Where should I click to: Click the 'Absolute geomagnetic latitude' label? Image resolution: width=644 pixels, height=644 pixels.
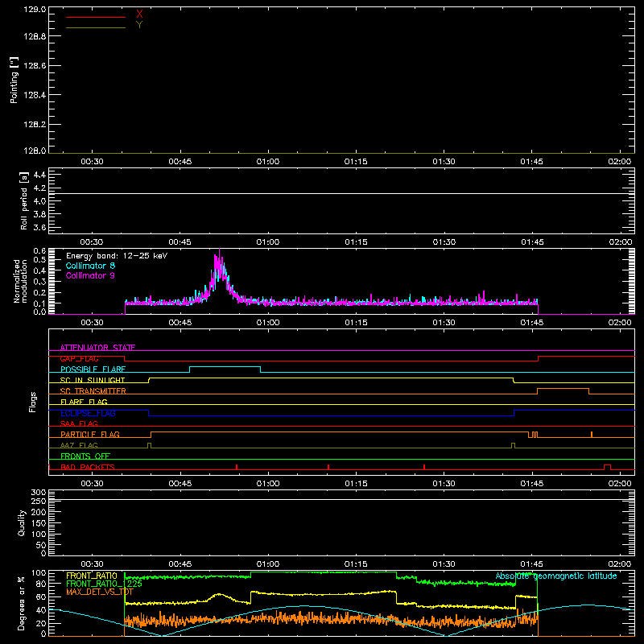556,576
